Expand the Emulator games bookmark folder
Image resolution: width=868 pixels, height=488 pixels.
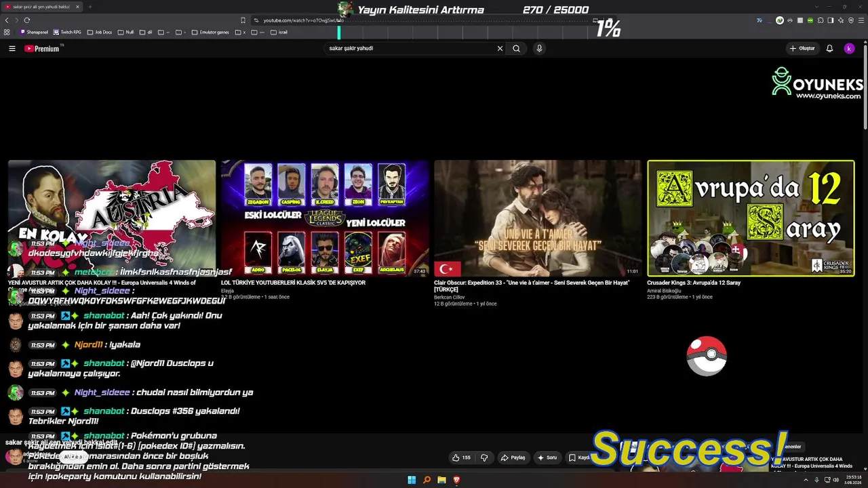click(x=210, y=32)
